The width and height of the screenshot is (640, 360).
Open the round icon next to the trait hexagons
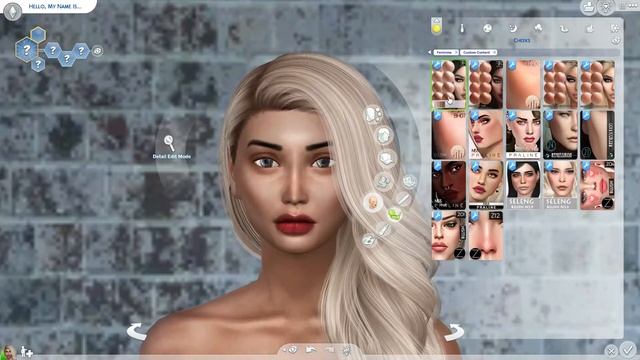click(97, 51)
